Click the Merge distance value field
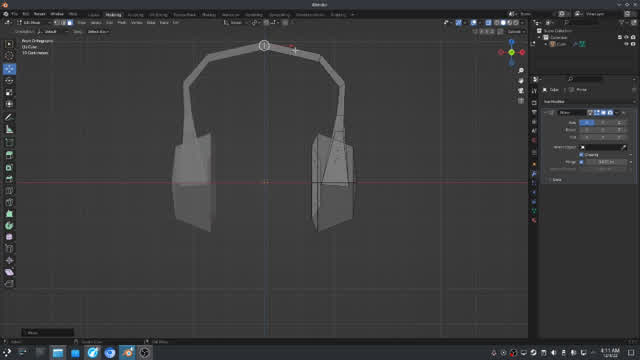Screen dimensions: 640x360 pyautogui.click(x=606, y=162)
